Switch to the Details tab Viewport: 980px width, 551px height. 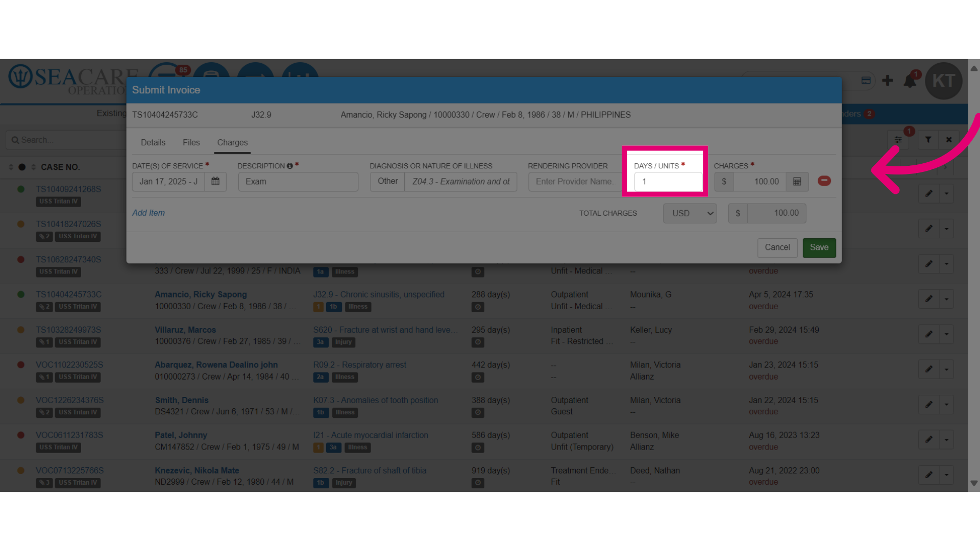point(153,143)
